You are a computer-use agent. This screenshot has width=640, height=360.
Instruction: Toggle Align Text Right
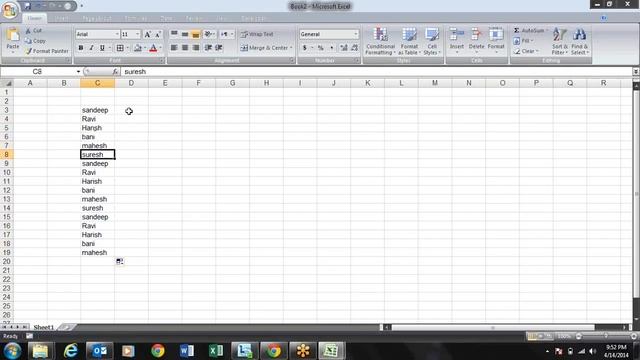196,48
